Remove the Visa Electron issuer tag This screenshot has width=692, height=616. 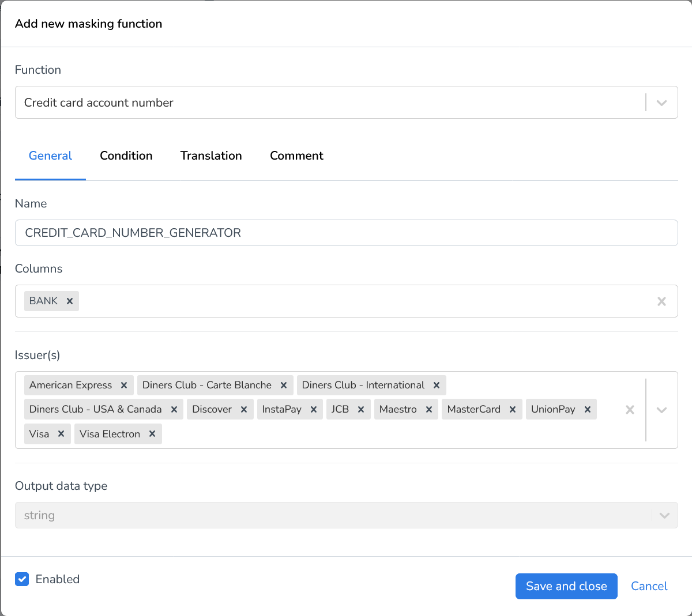151,433
